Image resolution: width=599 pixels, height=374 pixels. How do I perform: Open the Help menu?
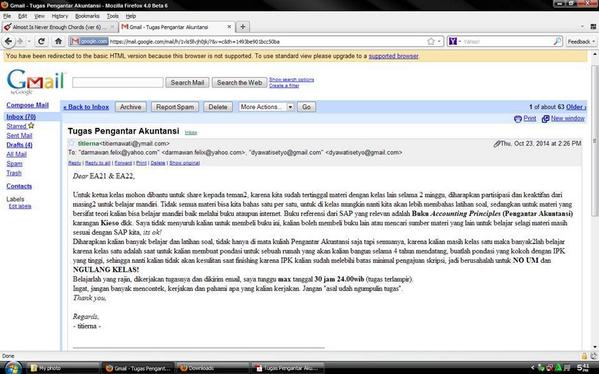[x=131, y=16]
